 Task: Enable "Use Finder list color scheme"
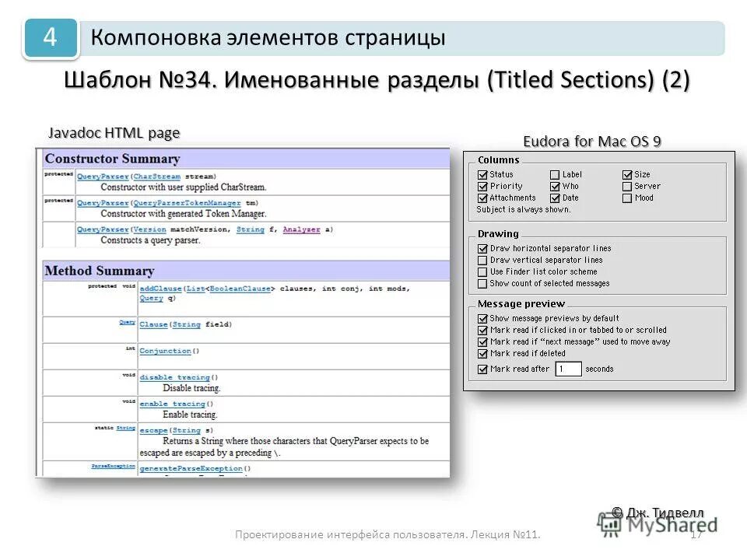[482, 271]
